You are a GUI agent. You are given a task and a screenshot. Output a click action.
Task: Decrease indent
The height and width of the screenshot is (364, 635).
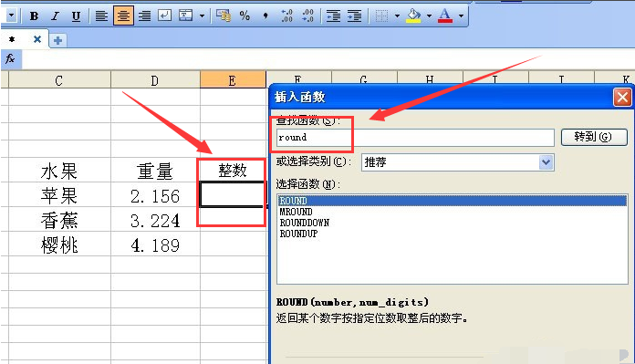click(x=333, y=16)
